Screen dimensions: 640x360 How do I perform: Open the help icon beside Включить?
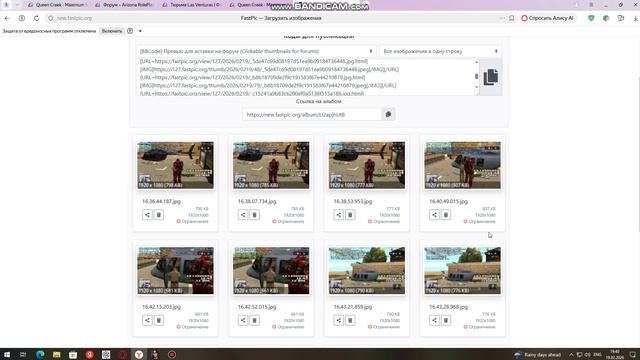pos(130,31)
